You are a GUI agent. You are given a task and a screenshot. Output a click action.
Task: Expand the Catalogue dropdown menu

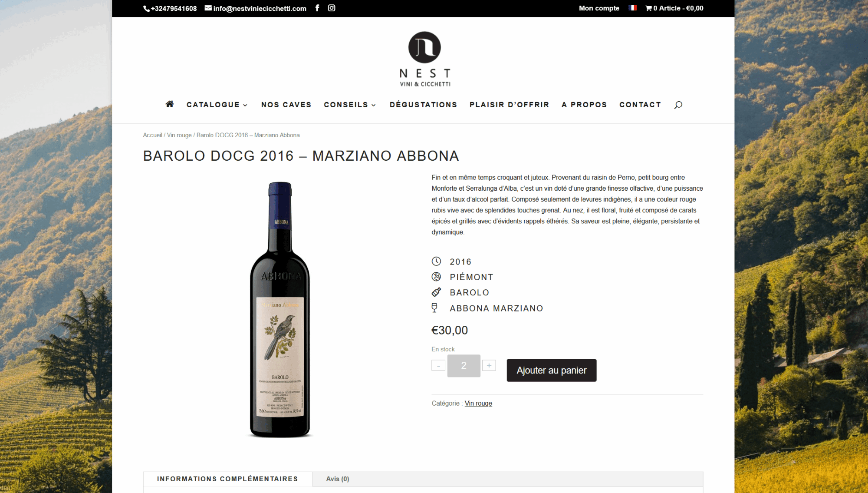tap(217, 105)
